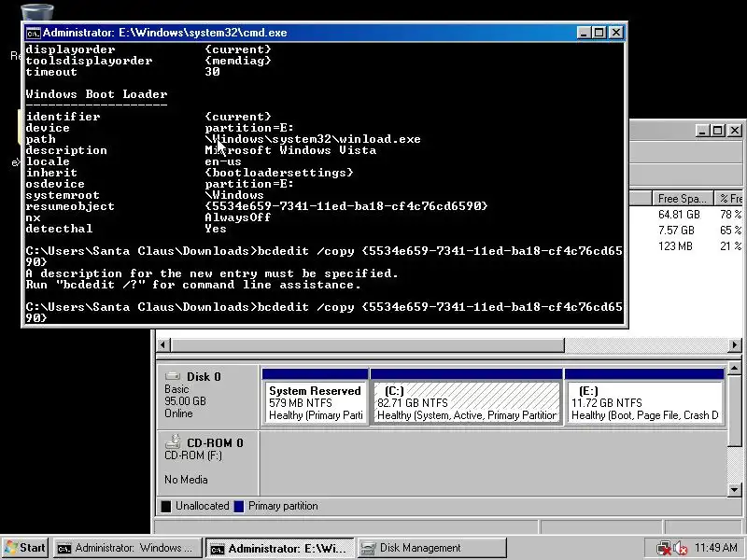Switch to Administrator: Windows taskbar window
This screenshot has height=560, width=747.
point(127,548)
